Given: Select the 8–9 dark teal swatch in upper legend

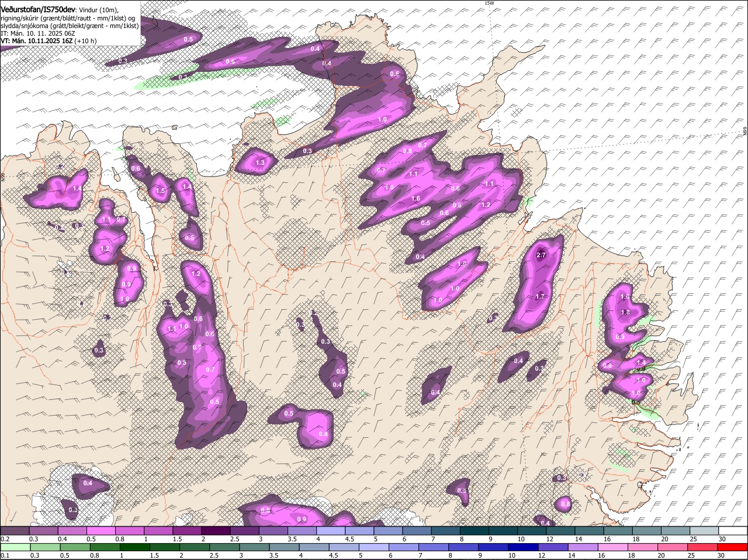Looking at the screenshot, I should (x=475, y=531).
